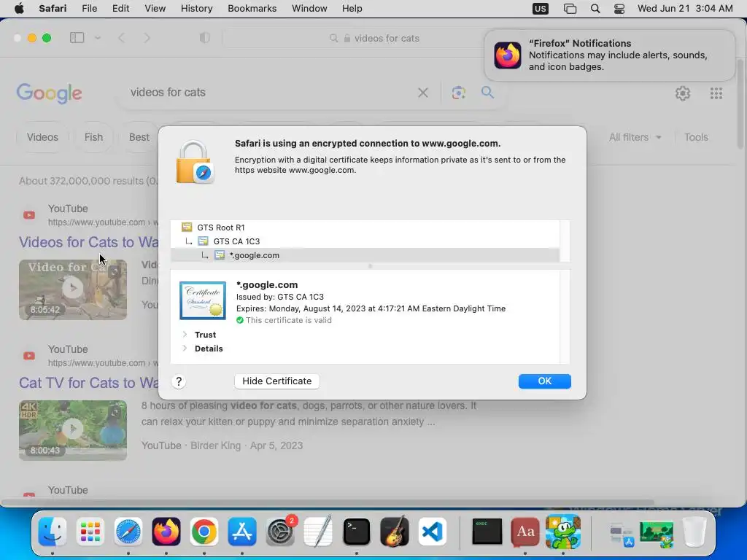Open GarageBand from the Dock
This screenshot has height=560, width=747.
pyautogui.click(x=395, y=532)
